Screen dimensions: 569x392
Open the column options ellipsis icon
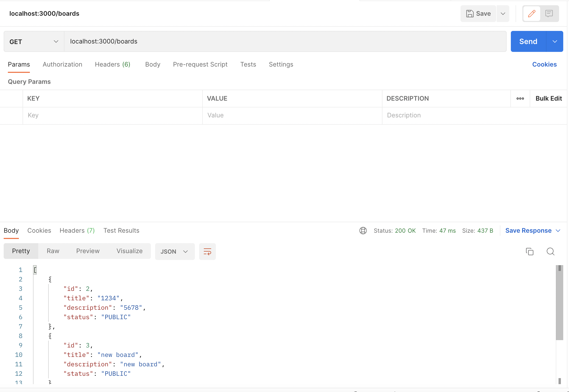pos(520,99)
